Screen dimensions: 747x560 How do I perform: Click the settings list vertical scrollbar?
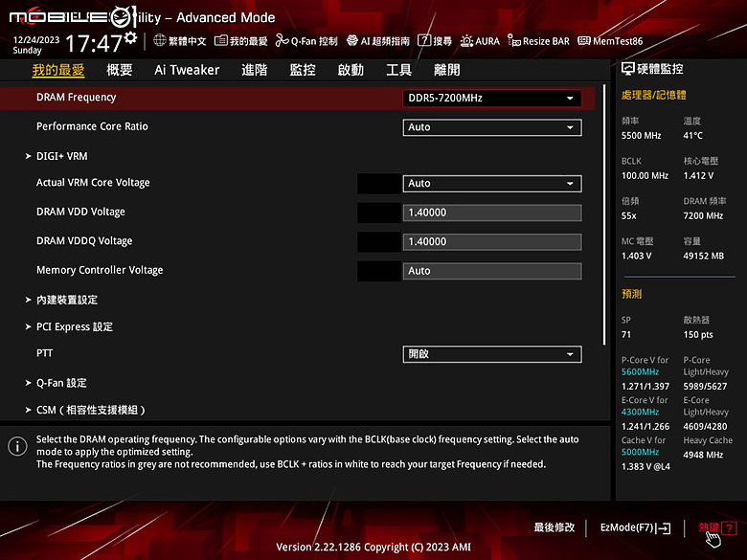pos(604,214)
